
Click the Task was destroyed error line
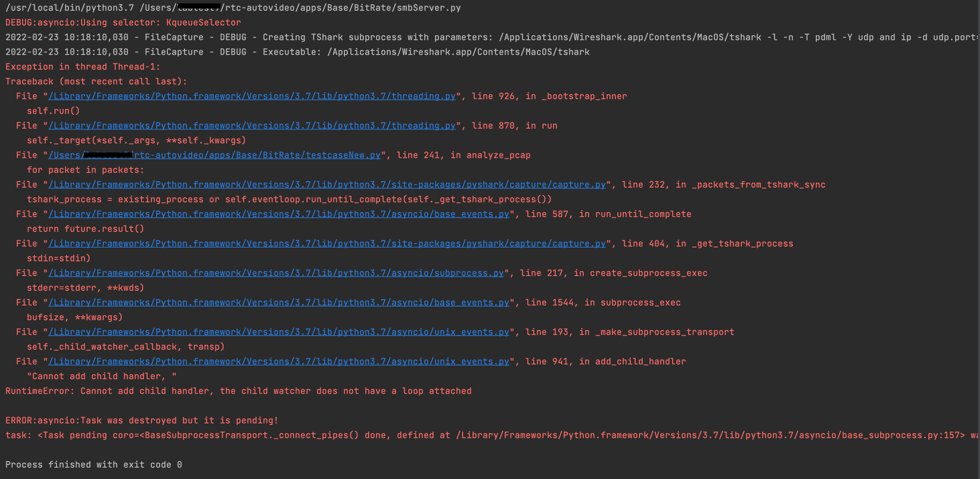pyautogui.click(x=141, y=420)
